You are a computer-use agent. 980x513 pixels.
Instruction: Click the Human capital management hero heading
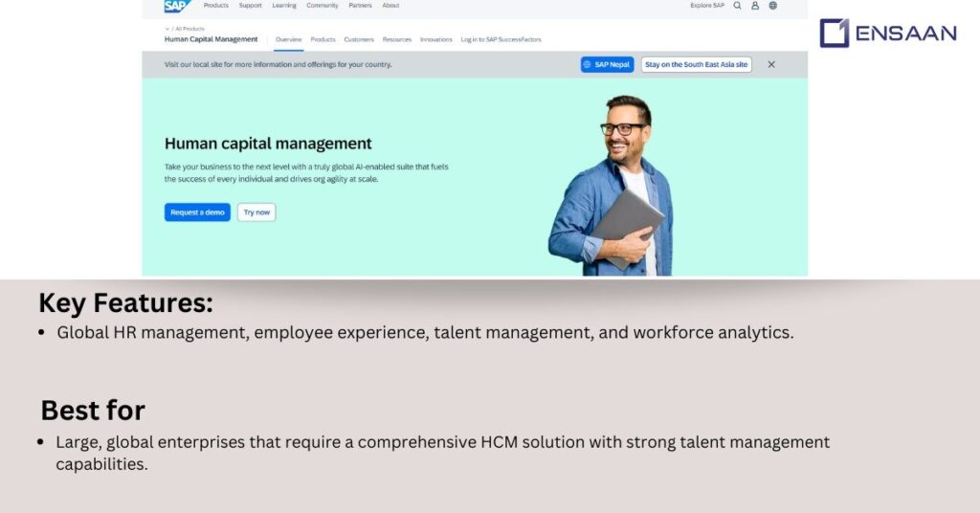(x=268, y=144)
